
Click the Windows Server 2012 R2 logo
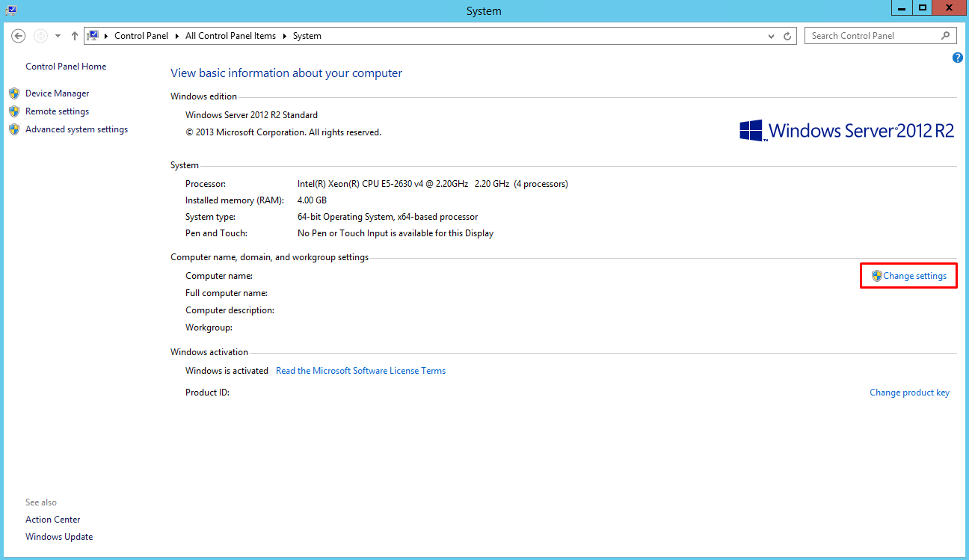coord(847,130)
